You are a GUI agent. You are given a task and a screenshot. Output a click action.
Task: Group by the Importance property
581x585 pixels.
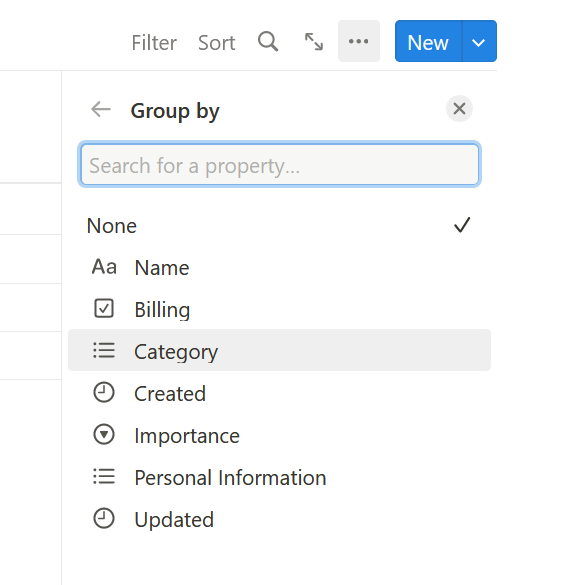[279, 435]
